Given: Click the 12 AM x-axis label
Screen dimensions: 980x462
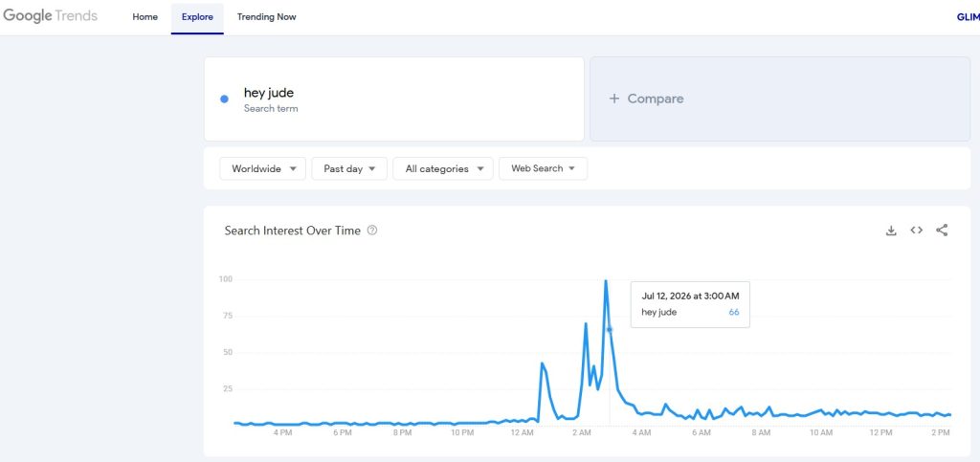Looking at the screenshot, I should click(x=522, y=432).
